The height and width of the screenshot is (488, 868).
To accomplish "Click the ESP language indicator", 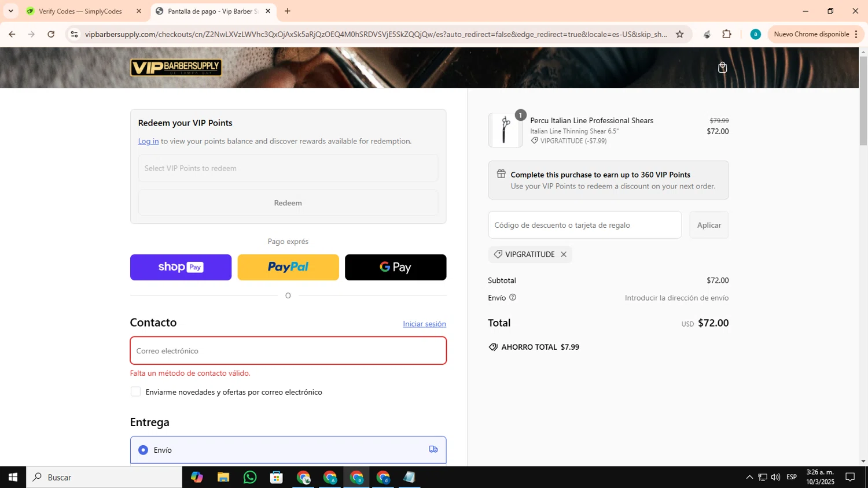I will pyautogui.click(x=792, y=477).
